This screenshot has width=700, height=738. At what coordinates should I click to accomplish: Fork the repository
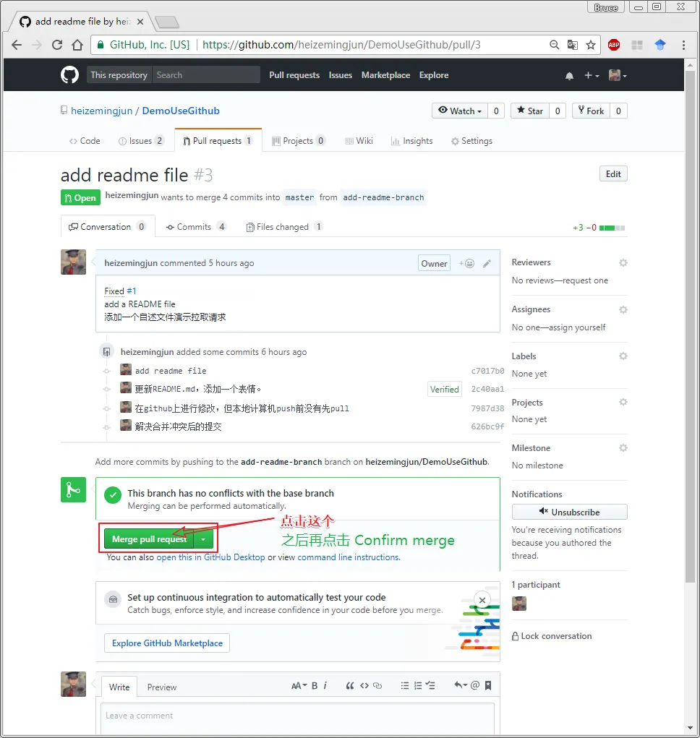click(x=592, y=111)
